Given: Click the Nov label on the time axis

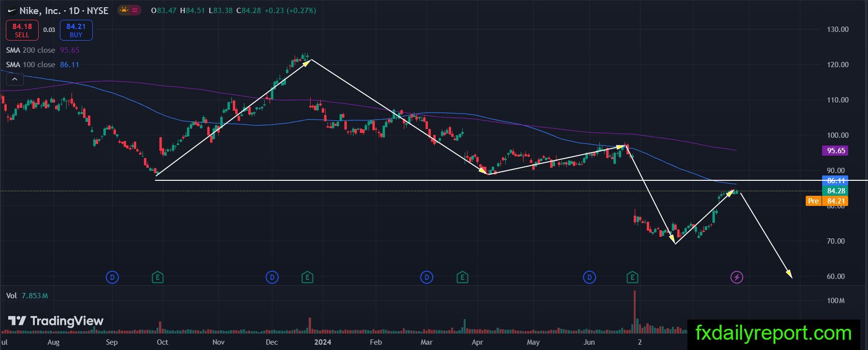Looking at the screenshot, I should click(218, 342).
